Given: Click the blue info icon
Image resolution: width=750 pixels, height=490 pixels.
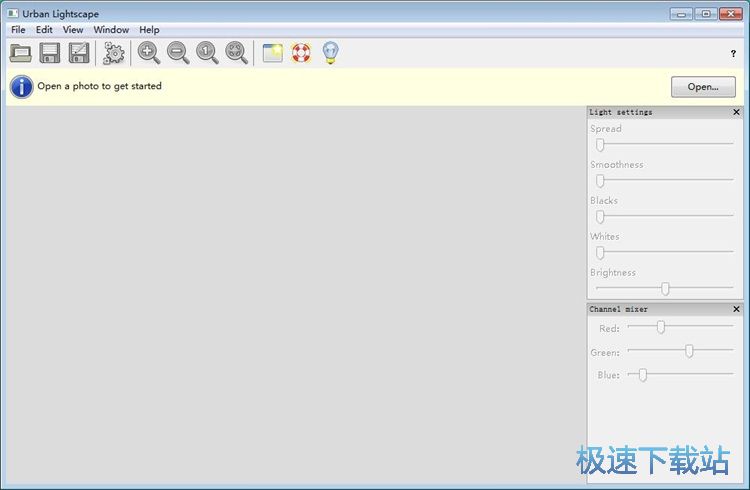Looking at the screenshot, I should [x=22, y=87].
